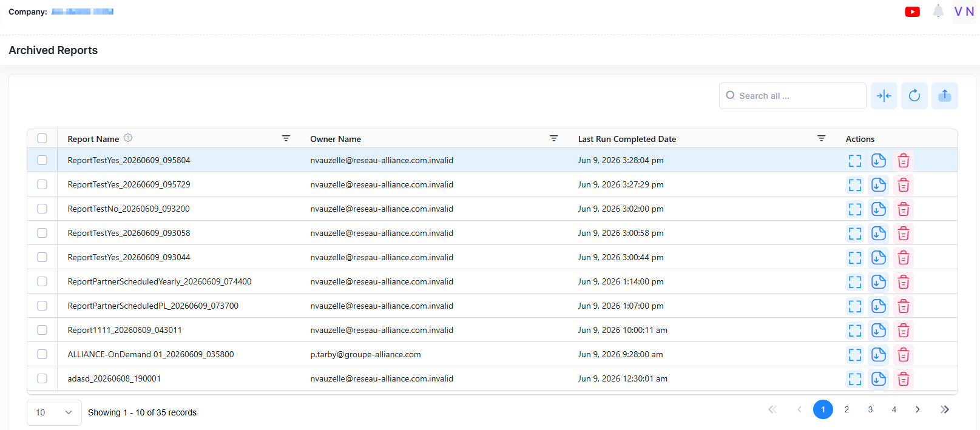This screenshot has height=430, width=980.
Task: Go to page 4
Action: point(894,409)
